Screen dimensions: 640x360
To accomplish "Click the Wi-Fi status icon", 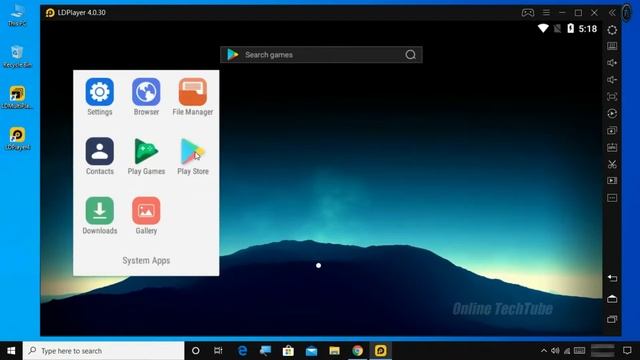I will click(543, 28).
